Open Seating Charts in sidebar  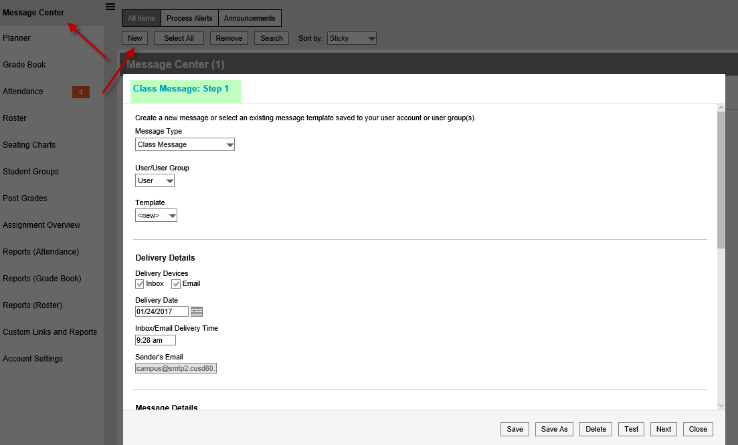click(x=29, y=145)
